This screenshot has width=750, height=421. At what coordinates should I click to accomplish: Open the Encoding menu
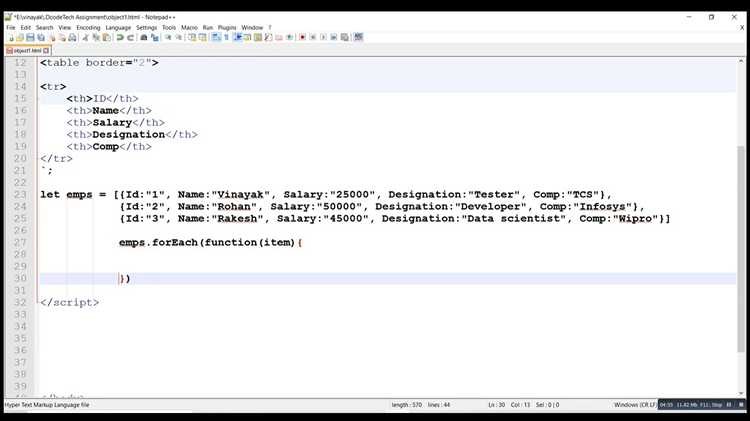88,28
